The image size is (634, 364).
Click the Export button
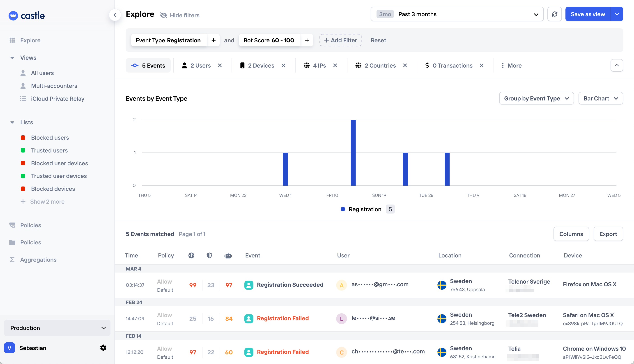tap(608, 234)
